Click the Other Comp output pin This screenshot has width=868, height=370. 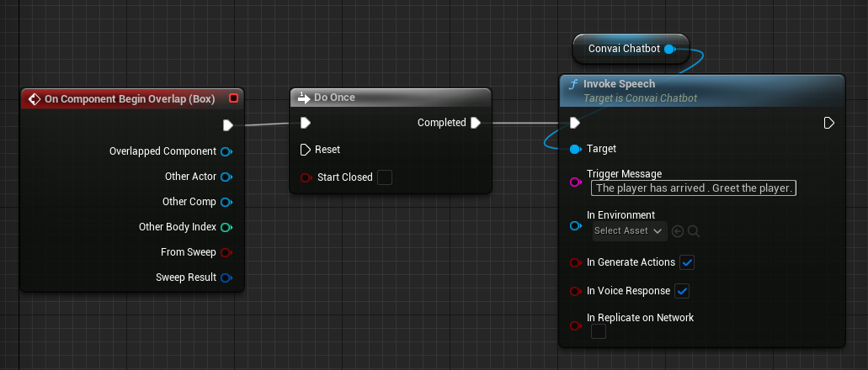coord(226,203)
